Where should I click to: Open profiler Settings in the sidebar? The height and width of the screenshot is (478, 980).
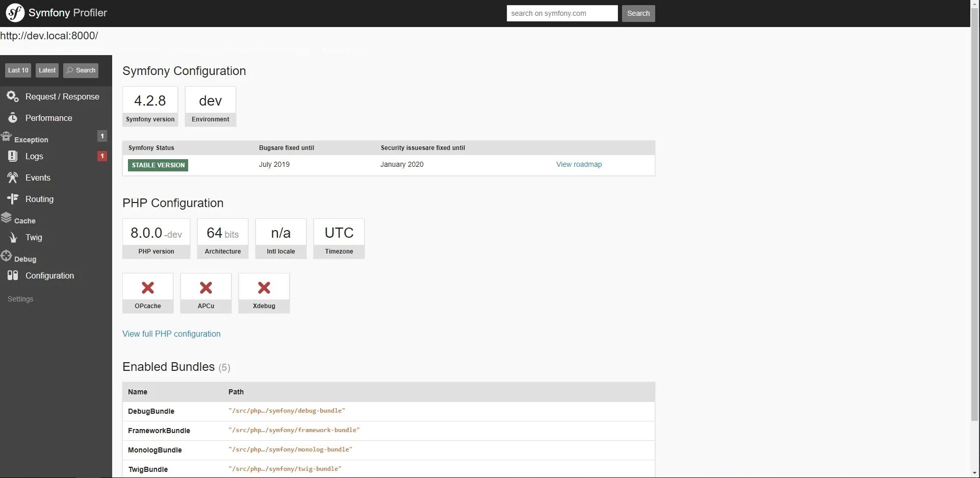tap(20, 299)
